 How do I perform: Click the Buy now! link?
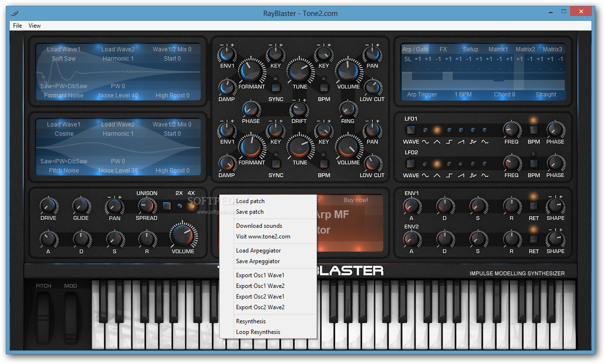[x=355, y=200]
